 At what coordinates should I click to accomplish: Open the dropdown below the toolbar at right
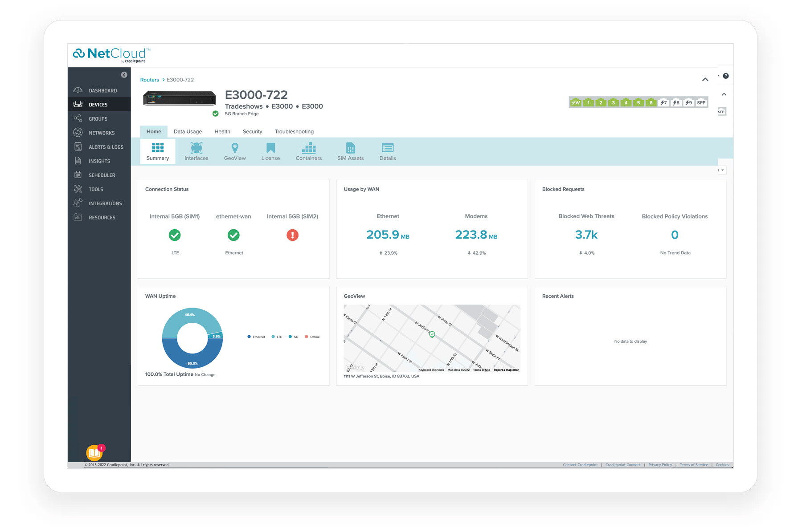(x=721, y=170)
